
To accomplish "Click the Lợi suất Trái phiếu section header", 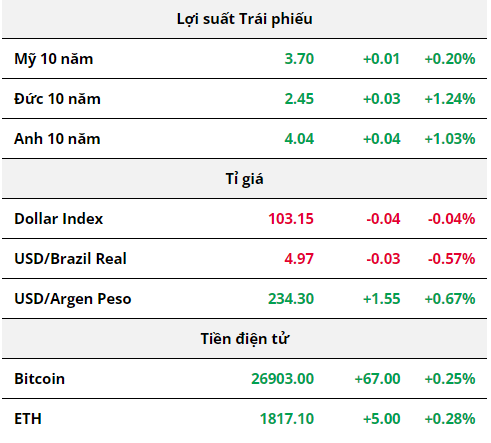I will (245, 19).
